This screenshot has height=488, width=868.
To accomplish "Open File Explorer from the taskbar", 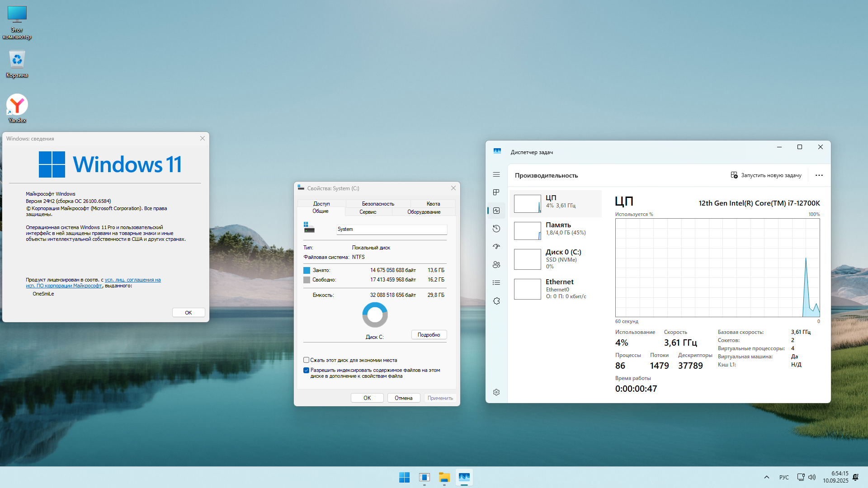I will coord(444,477).
